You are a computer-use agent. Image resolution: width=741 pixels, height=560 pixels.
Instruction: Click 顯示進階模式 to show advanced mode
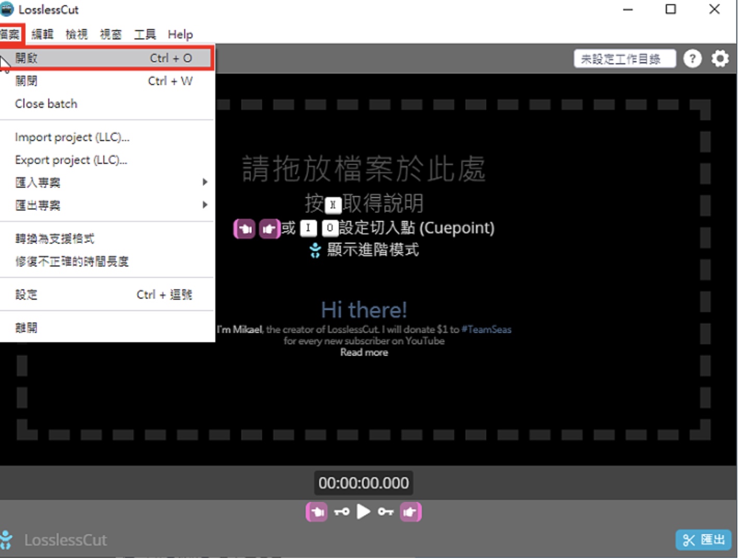click(x=373, y=250)
